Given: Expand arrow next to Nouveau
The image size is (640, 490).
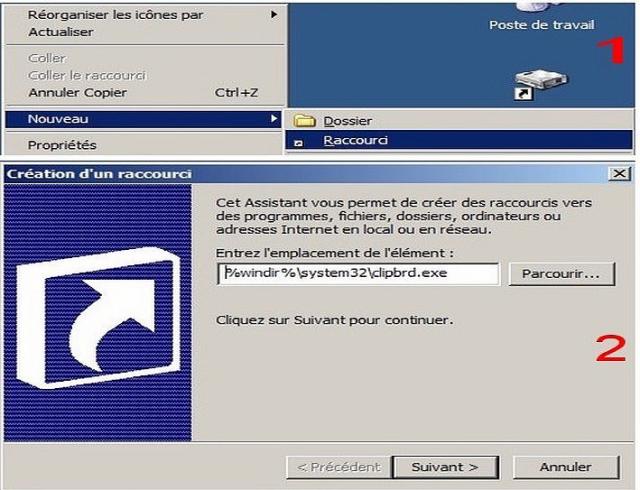Looking at the screenshot, I should pos(274,119).
